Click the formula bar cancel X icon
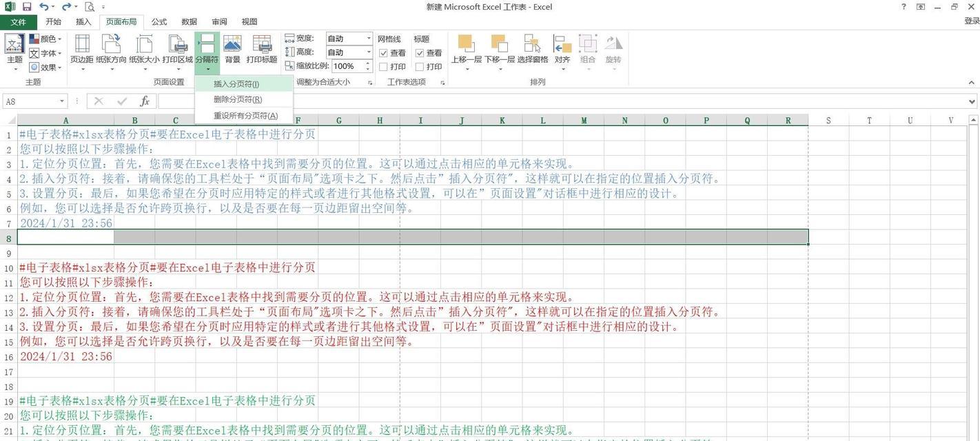Screen dimensions: 980x441 pos(99,101)
